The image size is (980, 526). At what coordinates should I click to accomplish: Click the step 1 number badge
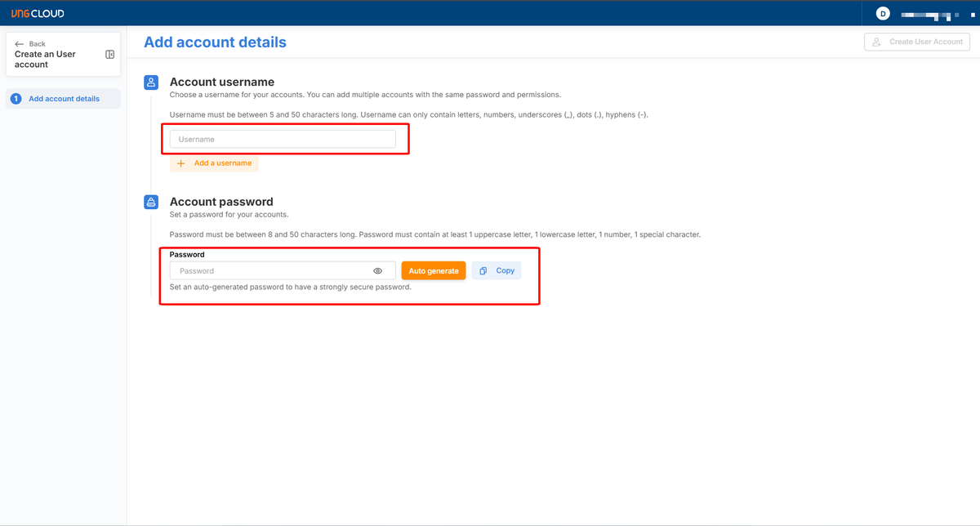16,99
